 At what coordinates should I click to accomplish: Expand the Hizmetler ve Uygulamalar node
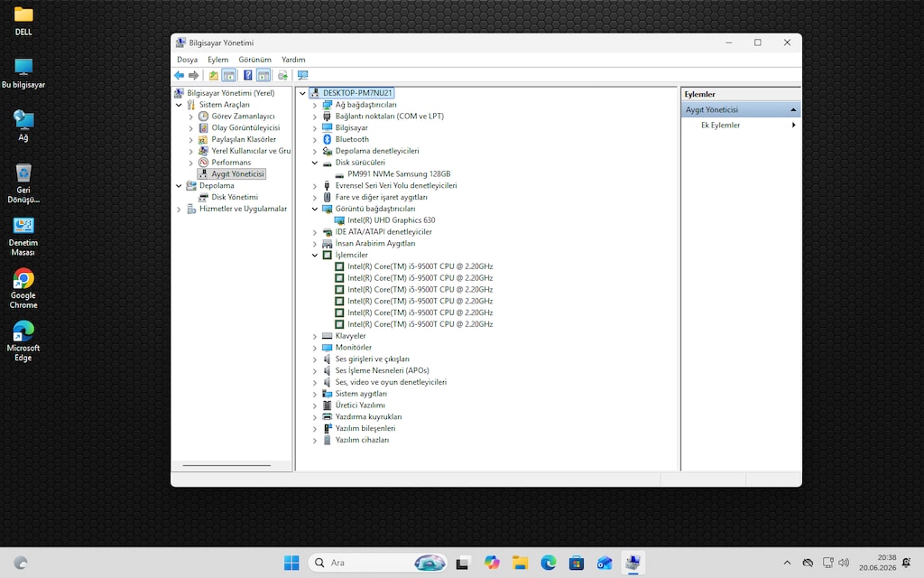pyautogui.click(x=180, y=209)
